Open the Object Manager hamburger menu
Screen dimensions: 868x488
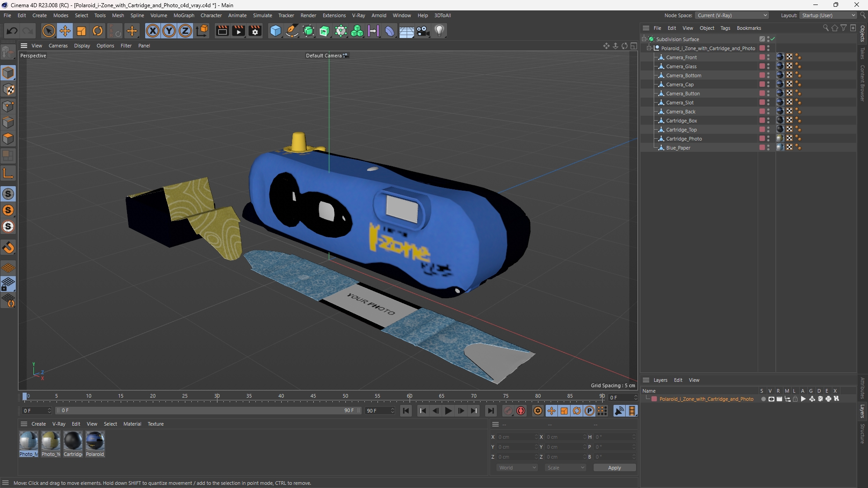tap(646, 28)
